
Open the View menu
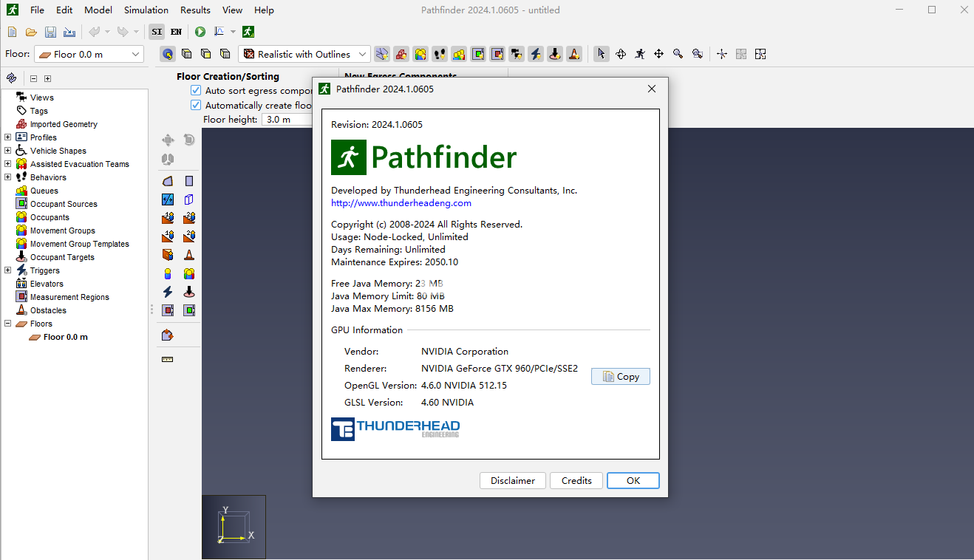click(x=232, y=10)
